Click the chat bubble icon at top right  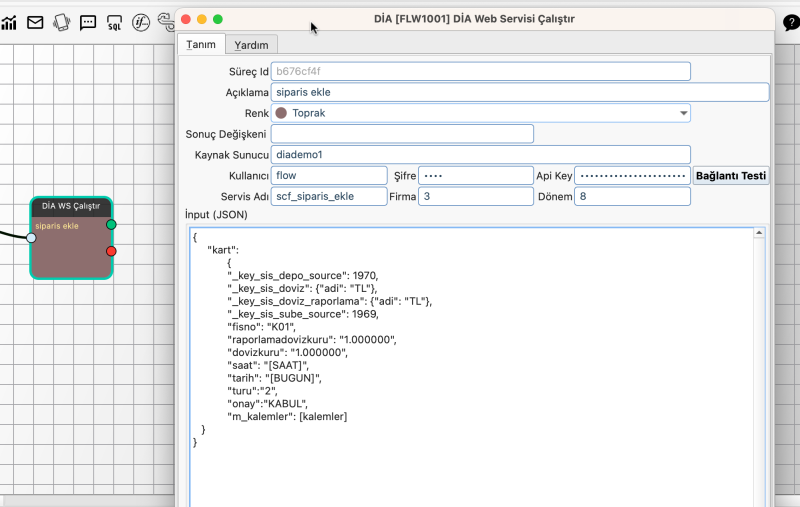[790, 24]
